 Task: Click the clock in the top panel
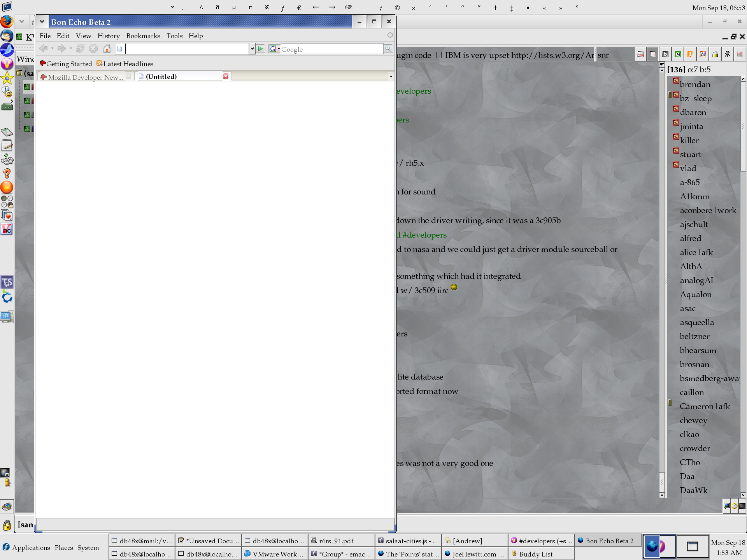(718, 7)
